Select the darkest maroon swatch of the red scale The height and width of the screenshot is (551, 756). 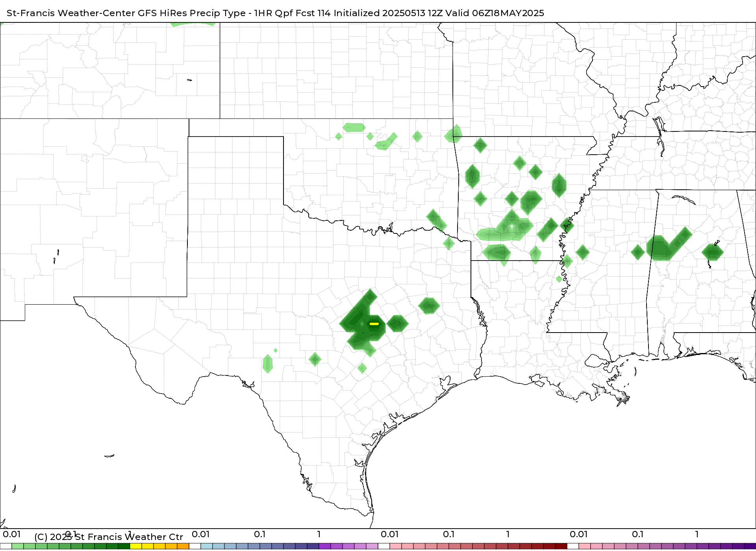(561, 546)
